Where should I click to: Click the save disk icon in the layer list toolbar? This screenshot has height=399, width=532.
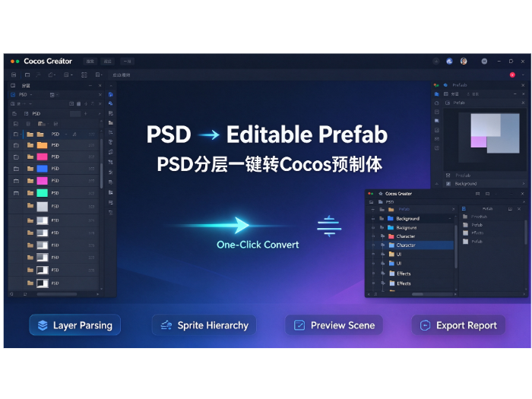[56, 124]
